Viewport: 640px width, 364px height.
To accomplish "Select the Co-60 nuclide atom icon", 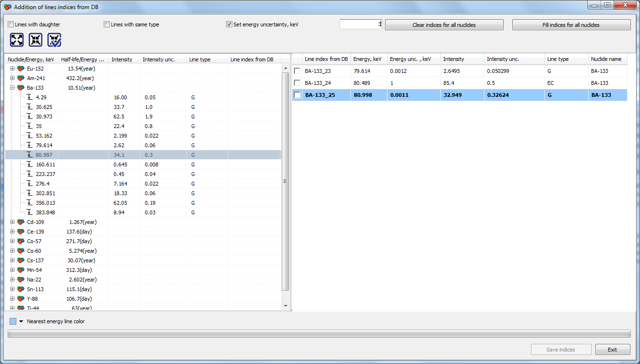I will tap(21, 251).
